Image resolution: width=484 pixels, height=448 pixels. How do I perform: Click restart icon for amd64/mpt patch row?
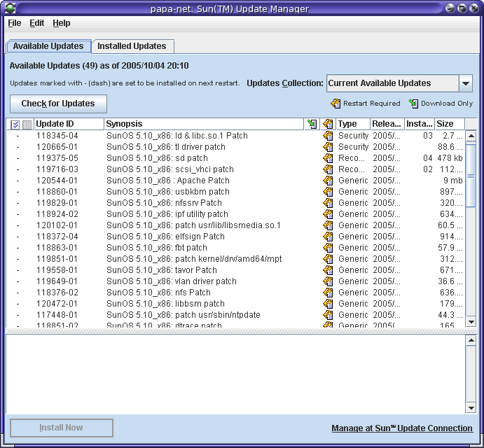pos(328,259)
